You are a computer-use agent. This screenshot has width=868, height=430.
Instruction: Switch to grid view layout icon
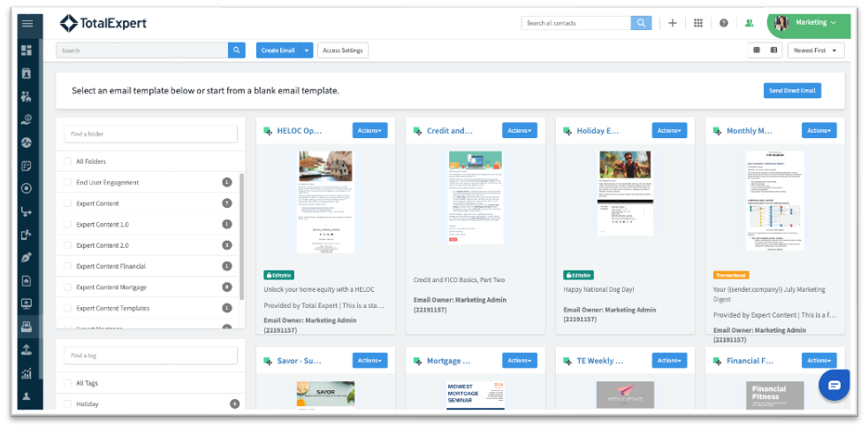pyautogui.click(x=757, y=50)
